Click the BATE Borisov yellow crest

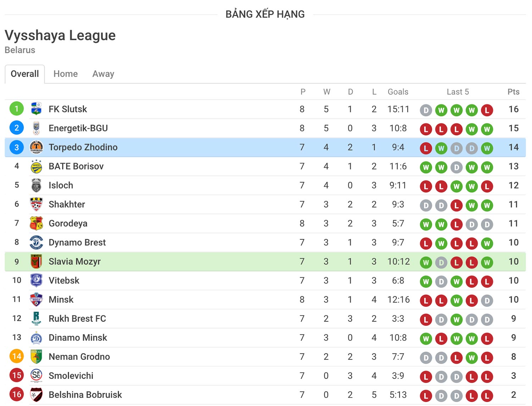point(36,166)
